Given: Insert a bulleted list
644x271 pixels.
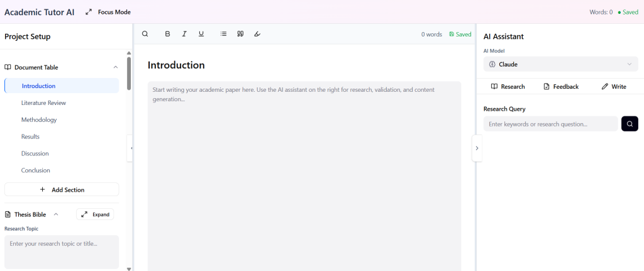Looking at the screenshot, I should click(223, 34).
